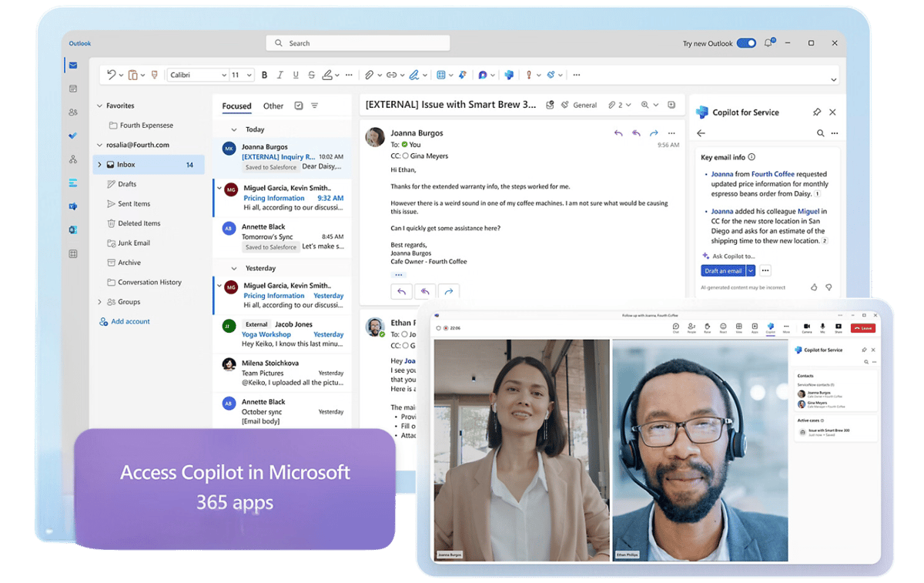Open the Copilot icon in Outlook toolbar
The width and height of the screenshot is (924, 583).
click(x=509, y=75)
